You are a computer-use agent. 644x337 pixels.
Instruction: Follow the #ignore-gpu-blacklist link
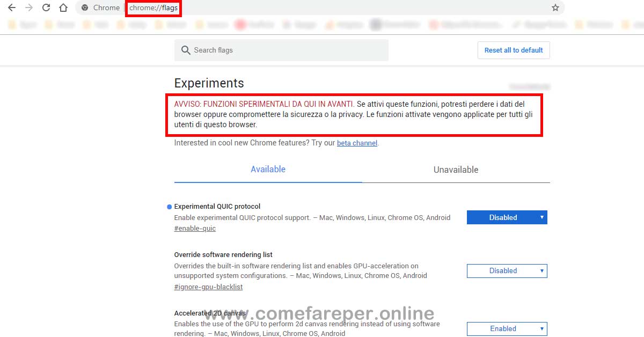point(208,287)
